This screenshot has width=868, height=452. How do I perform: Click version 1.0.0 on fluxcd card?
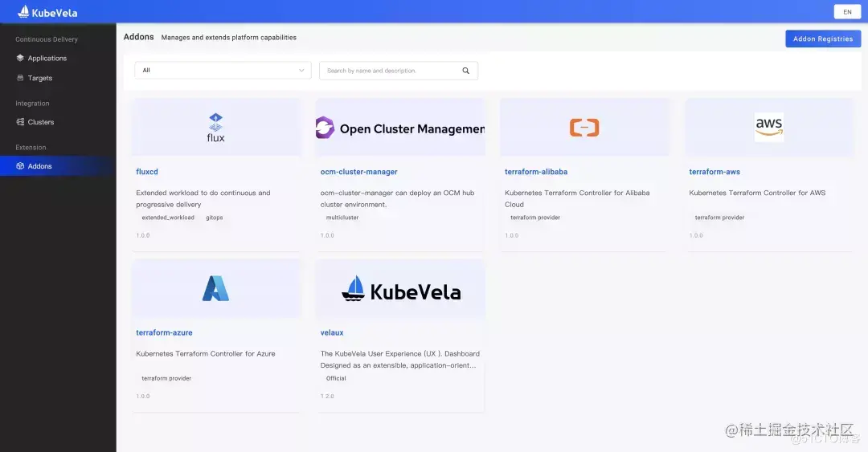143,236
